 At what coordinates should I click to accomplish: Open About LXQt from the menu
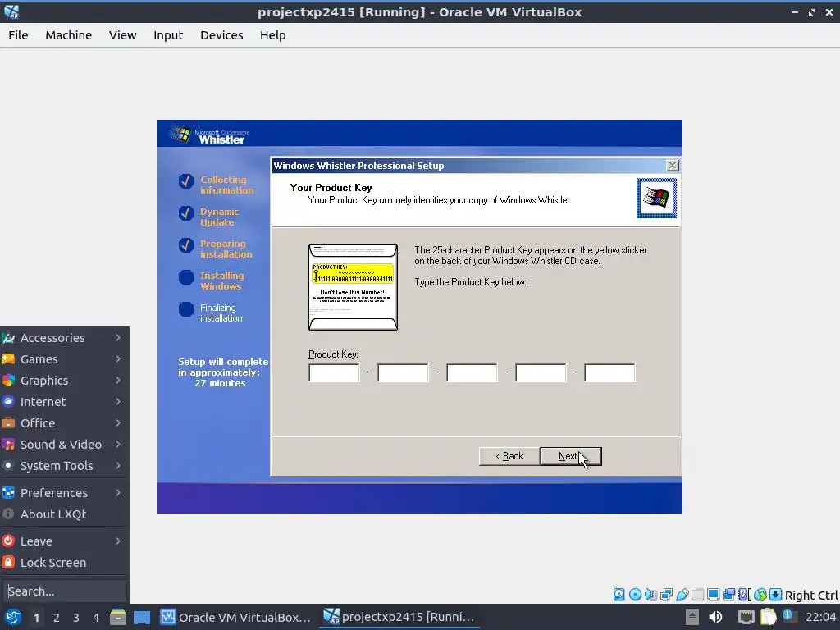coord(64,514)
